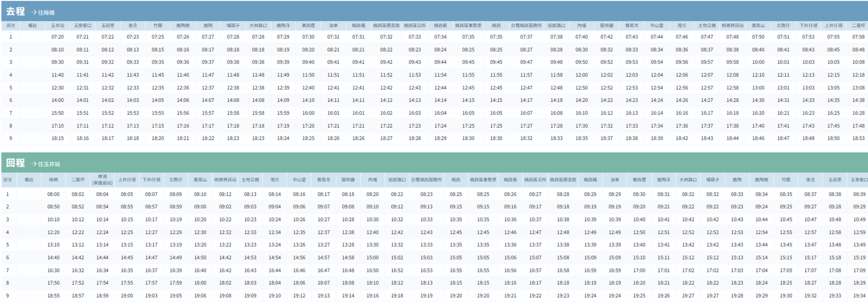Screen dimensions: 868x302
Task: Click 台電楠西服務所 header in 去程 table
Action: click(526, 26)
